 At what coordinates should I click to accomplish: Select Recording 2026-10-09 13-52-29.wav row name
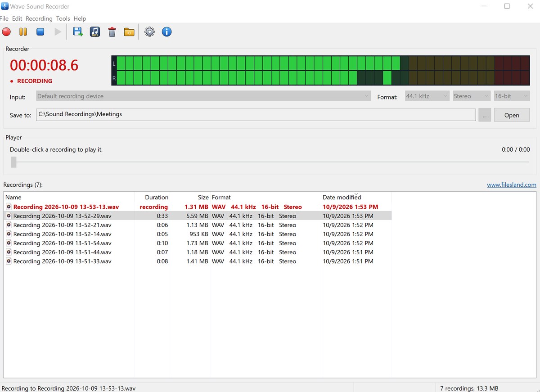click(x=63, y=216)
